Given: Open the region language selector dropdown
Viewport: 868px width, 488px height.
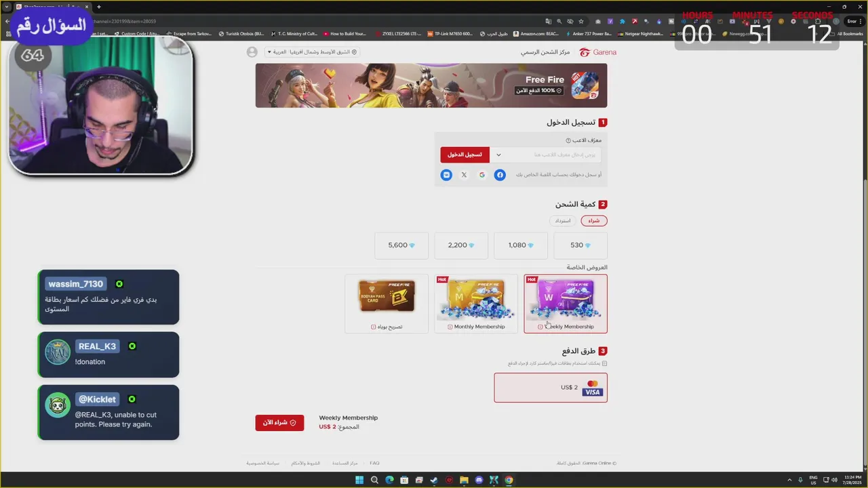Looking at the screenshot, I should [x=312, y=52].
